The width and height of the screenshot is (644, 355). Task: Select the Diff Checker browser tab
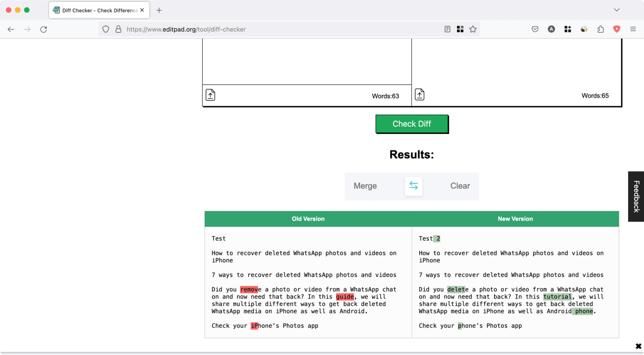(x=99, y=10)
